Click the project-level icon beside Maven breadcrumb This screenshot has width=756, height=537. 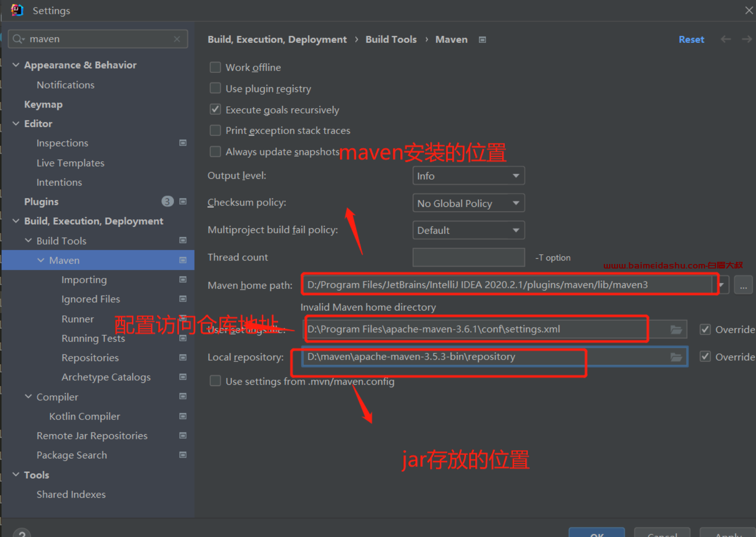click(x=482, y=40)
